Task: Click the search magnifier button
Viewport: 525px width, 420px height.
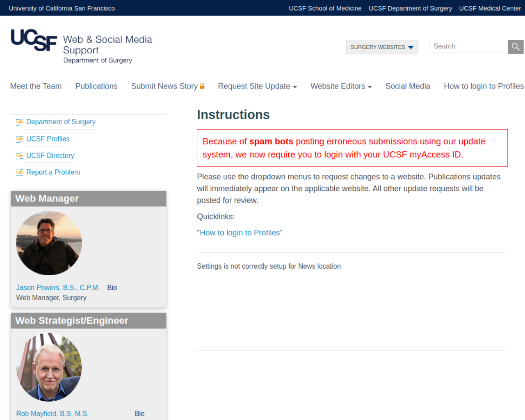Action: (x=516, y=47)
